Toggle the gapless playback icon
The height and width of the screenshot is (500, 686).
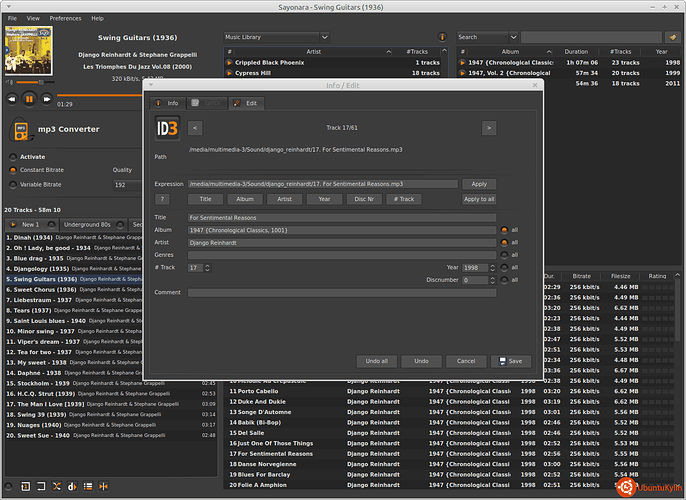pyautogui.click(x=104, y=486)
